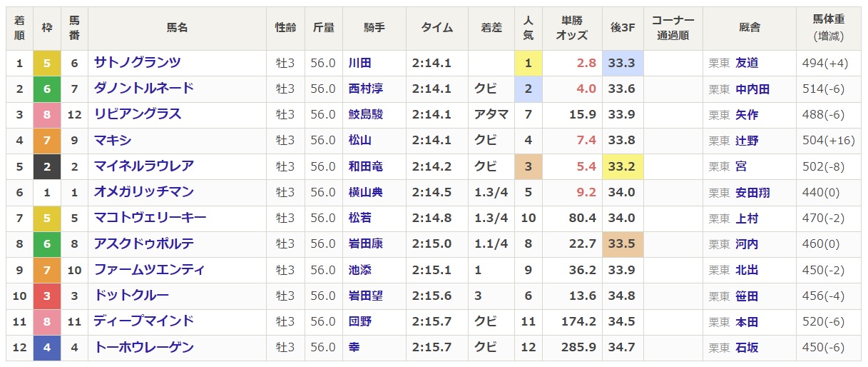Click the horse name リビアングラス

137,114
